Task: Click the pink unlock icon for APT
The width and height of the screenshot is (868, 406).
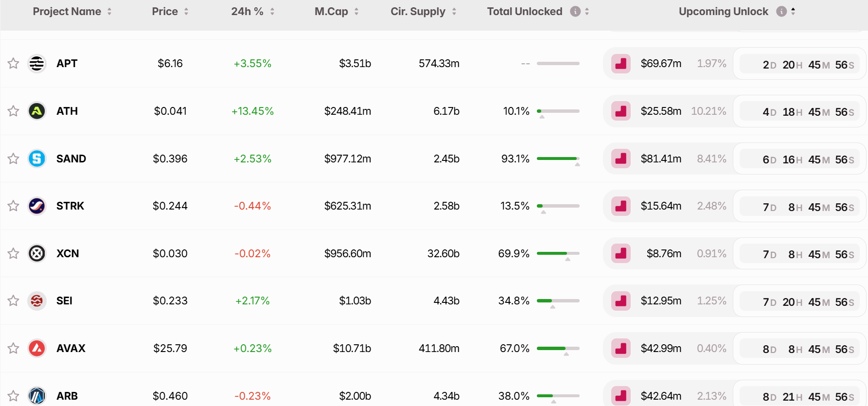Action: point(621,64)
